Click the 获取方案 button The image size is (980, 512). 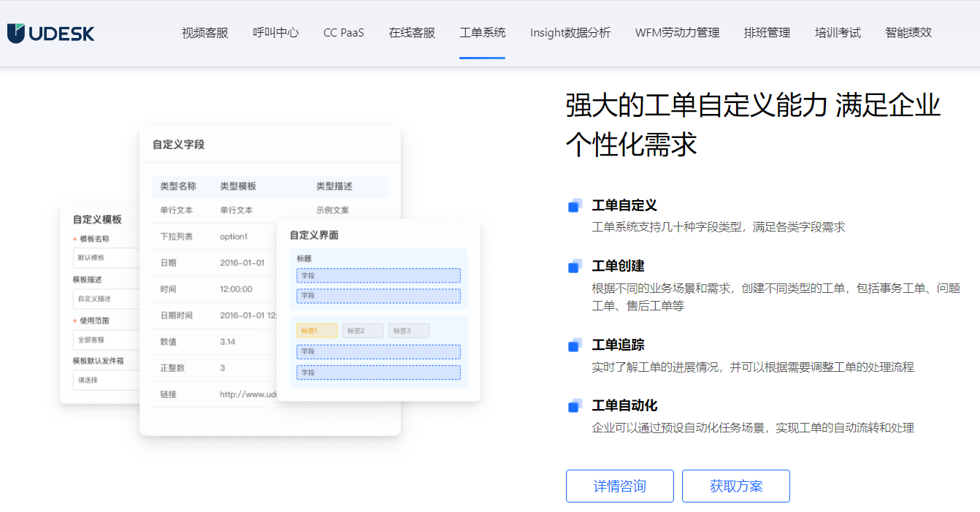[735, 486]
